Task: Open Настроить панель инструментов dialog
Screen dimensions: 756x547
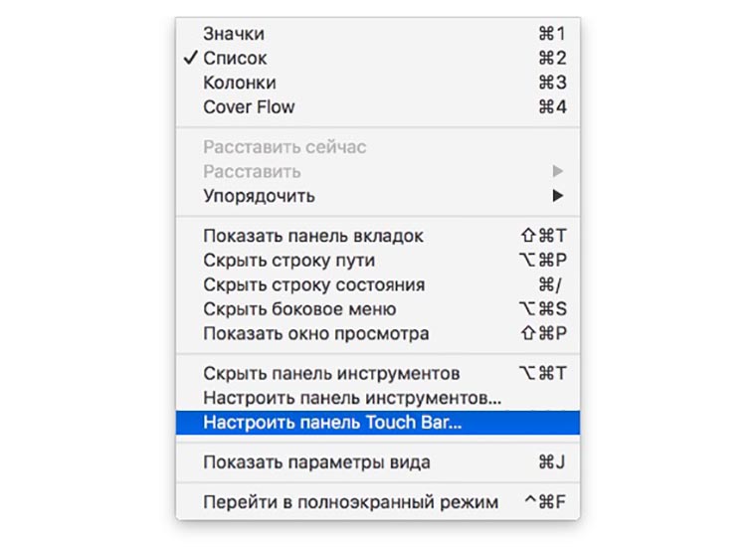Action: (x=352, y=398)
